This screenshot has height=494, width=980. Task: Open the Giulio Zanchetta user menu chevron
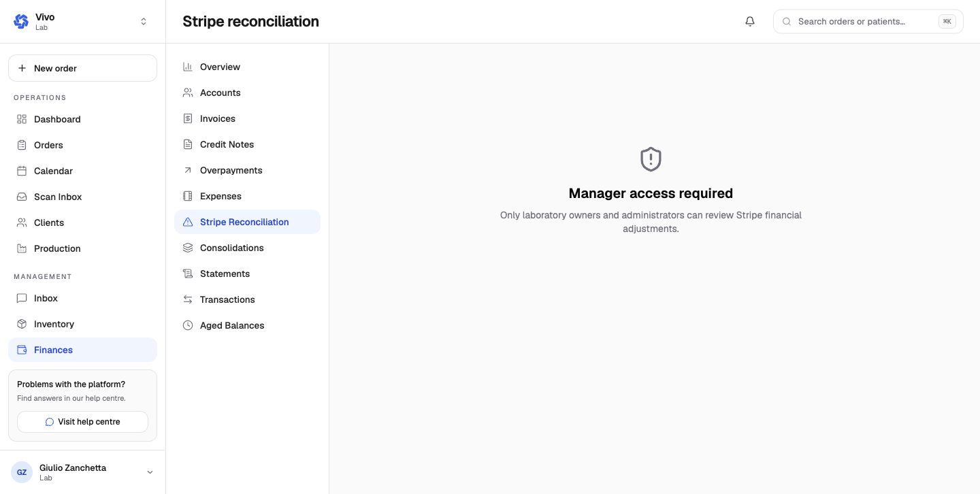point(150,472)
